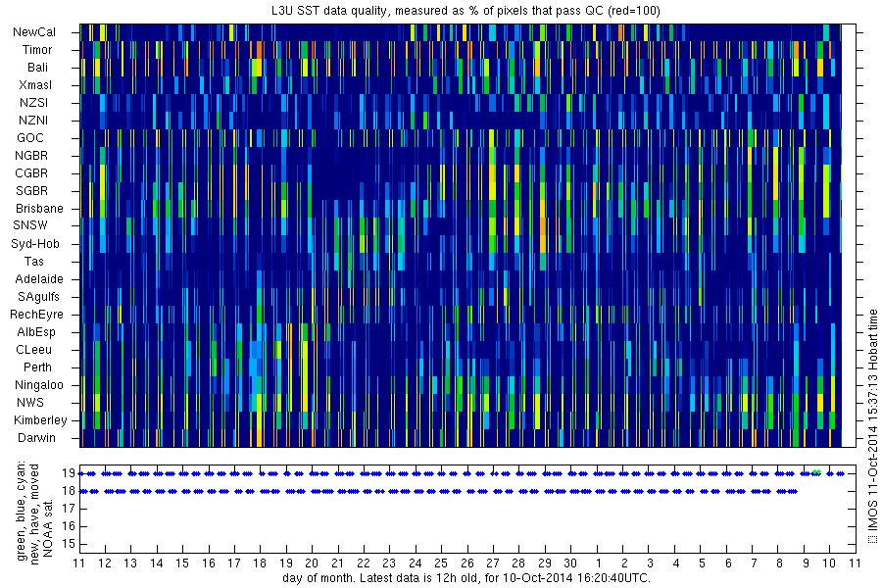Click the Bali region label
This screenshot has height=588, width=882.
tap(37, 67)
